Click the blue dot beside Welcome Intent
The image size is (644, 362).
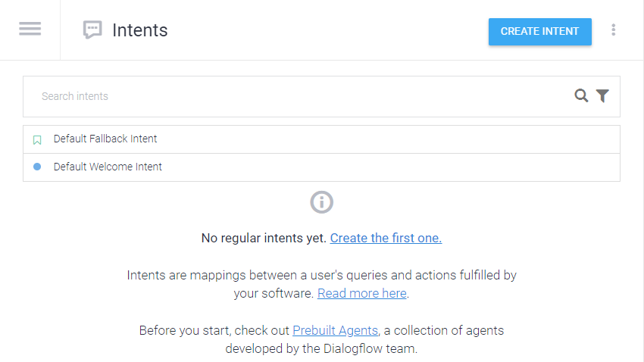pos(37,167)
